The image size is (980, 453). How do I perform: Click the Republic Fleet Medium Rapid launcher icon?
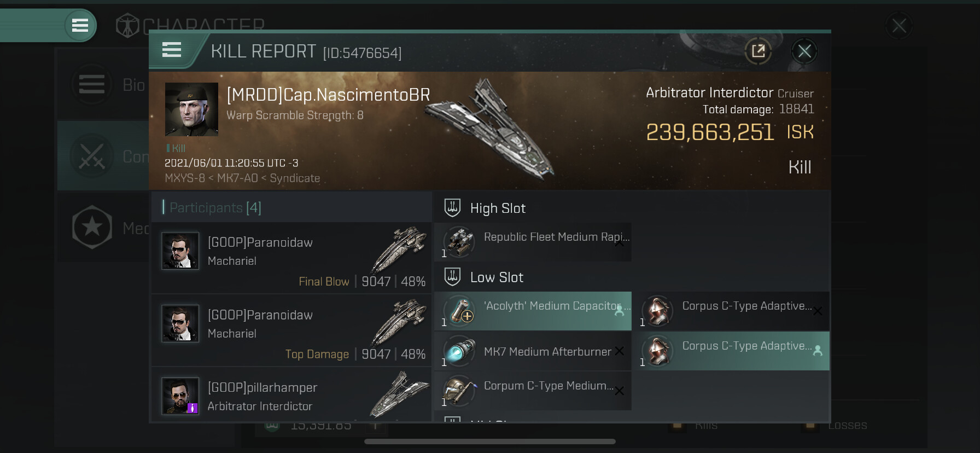(459, 242)
